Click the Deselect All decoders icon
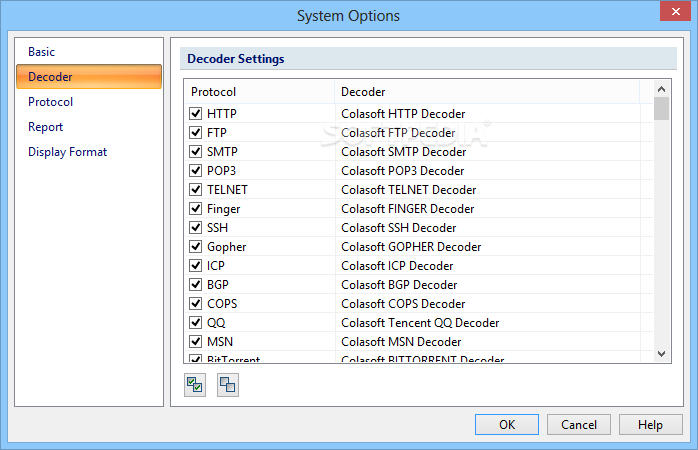Viewport: 698px width, 450px height. coord(228,385)
